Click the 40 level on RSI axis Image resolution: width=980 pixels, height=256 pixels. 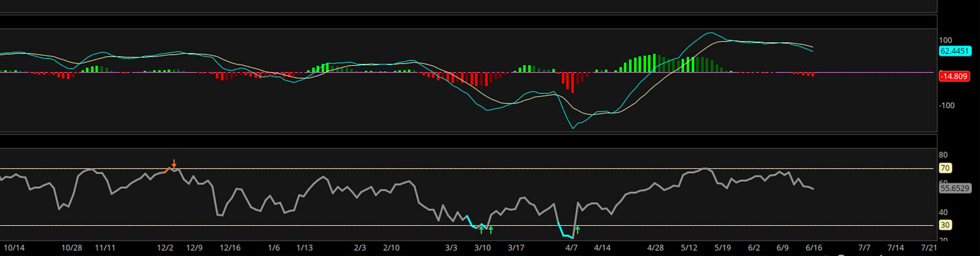[x=943, y=212]
